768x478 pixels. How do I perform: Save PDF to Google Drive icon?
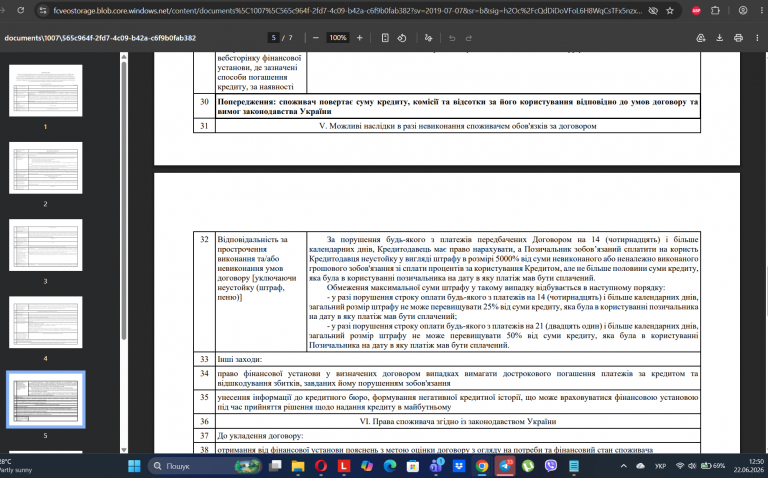click(700, 38)
